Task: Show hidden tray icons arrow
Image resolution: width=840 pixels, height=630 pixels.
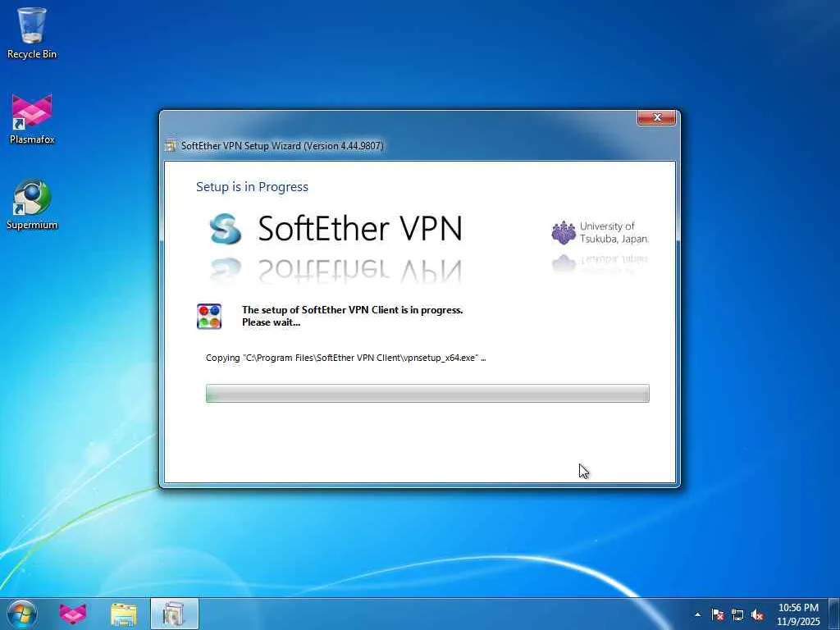Action: (697, 614)
